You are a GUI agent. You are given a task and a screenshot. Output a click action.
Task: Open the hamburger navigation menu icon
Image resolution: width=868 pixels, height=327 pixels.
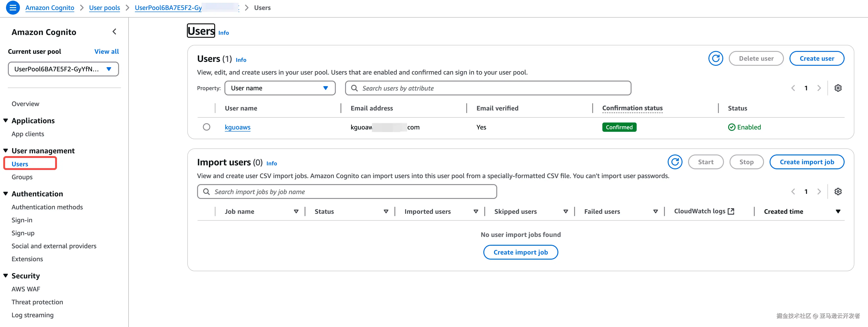pyautogui.click(x=13, y=7)
